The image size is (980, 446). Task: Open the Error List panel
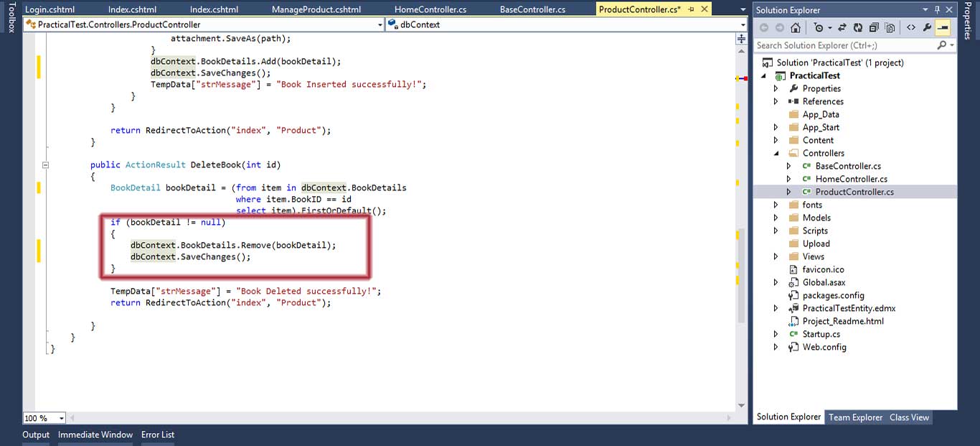point(157,435)
